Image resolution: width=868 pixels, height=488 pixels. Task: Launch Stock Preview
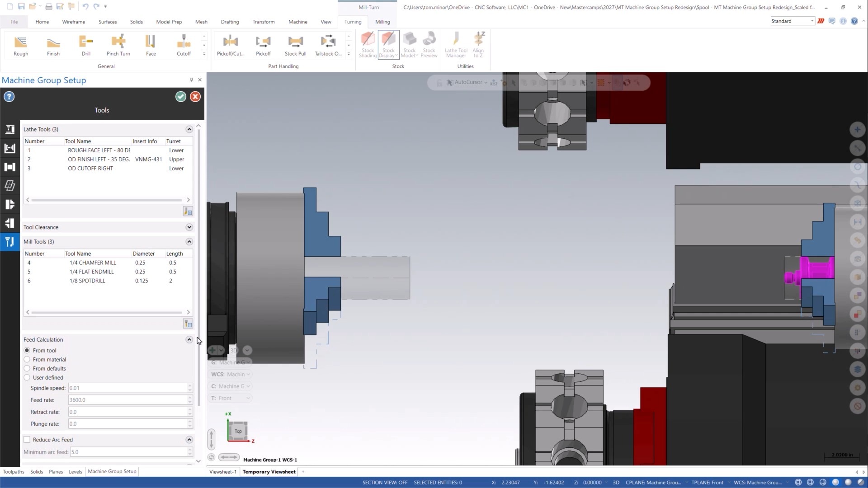coord(429,45)
